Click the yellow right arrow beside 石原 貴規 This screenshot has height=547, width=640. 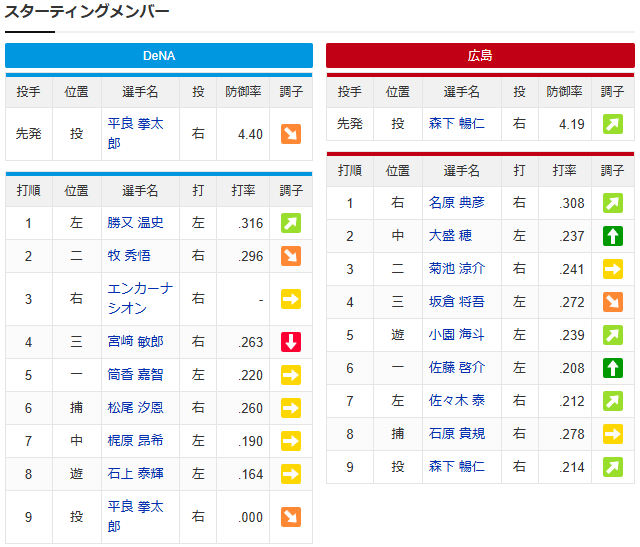[613, 434]
